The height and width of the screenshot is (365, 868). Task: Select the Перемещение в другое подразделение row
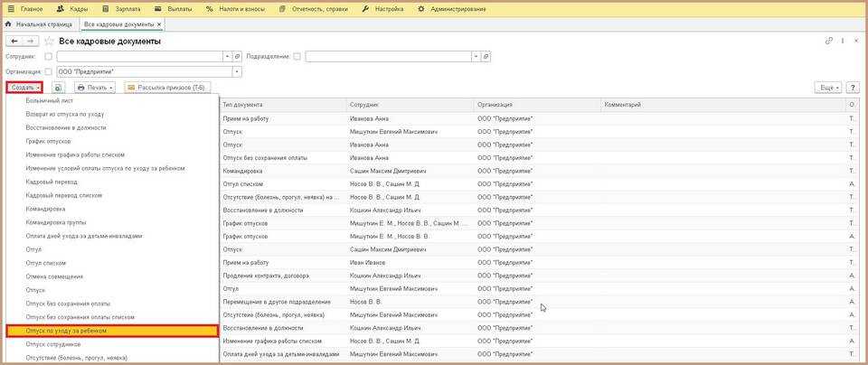tap(539, 302)
